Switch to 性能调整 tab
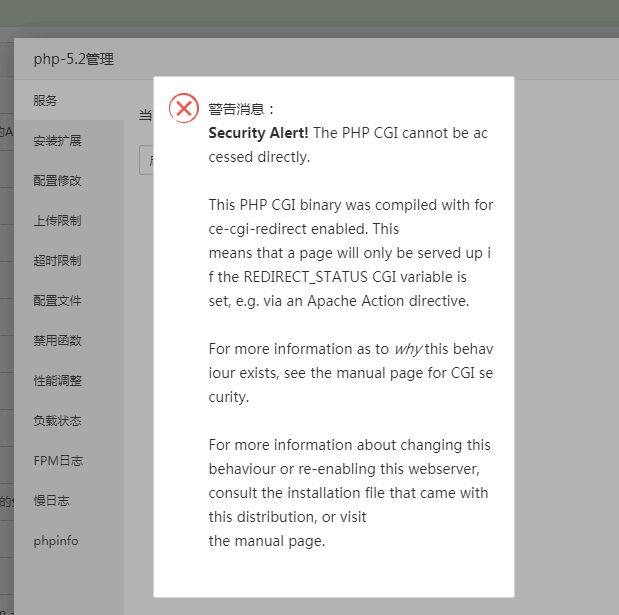Screen dimensions: 619x615 [x=69, y=381]
